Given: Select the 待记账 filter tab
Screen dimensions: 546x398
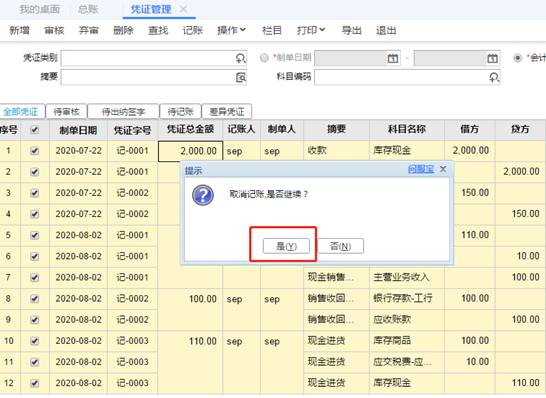Looking at the screenshot, I should pyautogui.click(x=180, y=112).
